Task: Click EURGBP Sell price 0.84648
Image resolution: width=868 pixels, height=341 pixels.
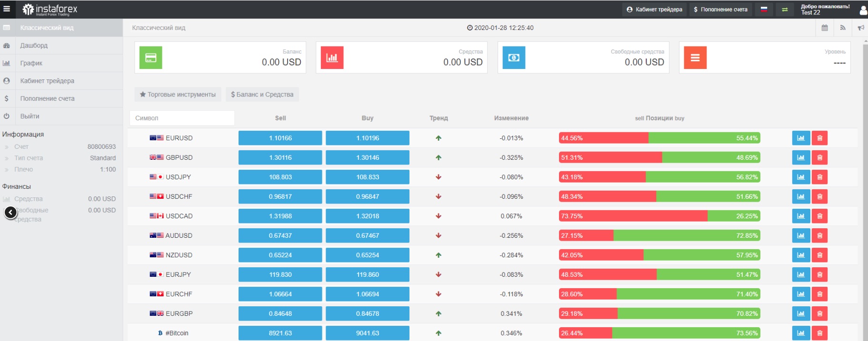Action: (280, 313)
